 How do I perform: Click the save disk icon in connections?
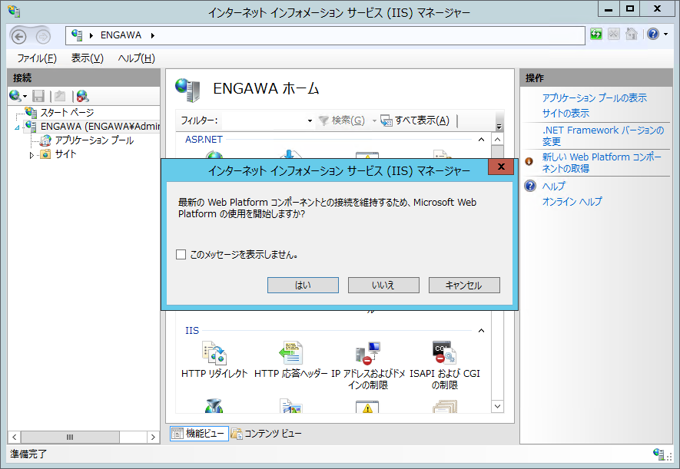[x=39, y=96]
